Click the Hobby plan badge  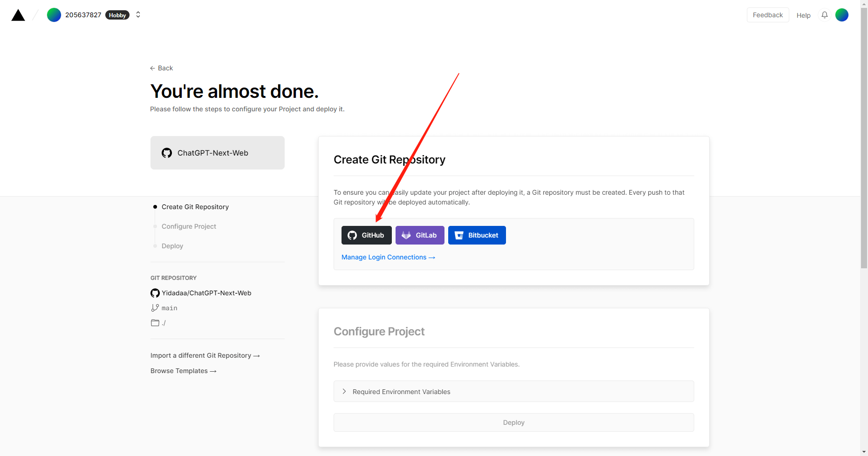tap(117, 15)
